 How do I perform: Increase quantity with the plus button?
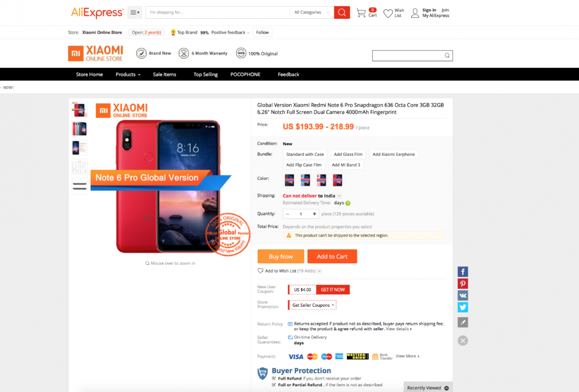pos(315,214)
